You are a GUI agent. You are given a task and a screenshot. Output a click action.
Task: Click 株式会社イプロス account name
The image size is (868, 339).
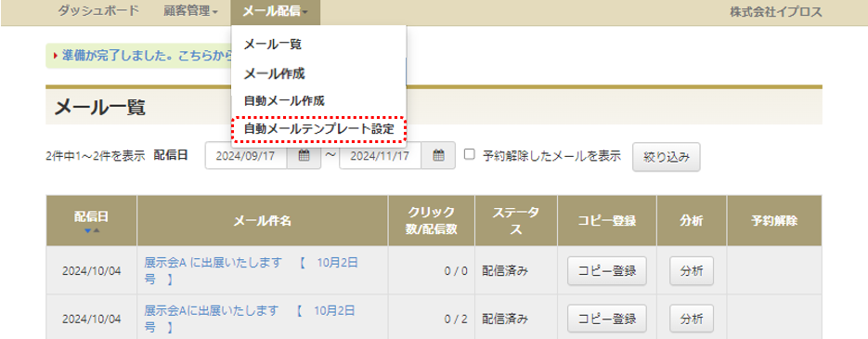tap(775, 12)
